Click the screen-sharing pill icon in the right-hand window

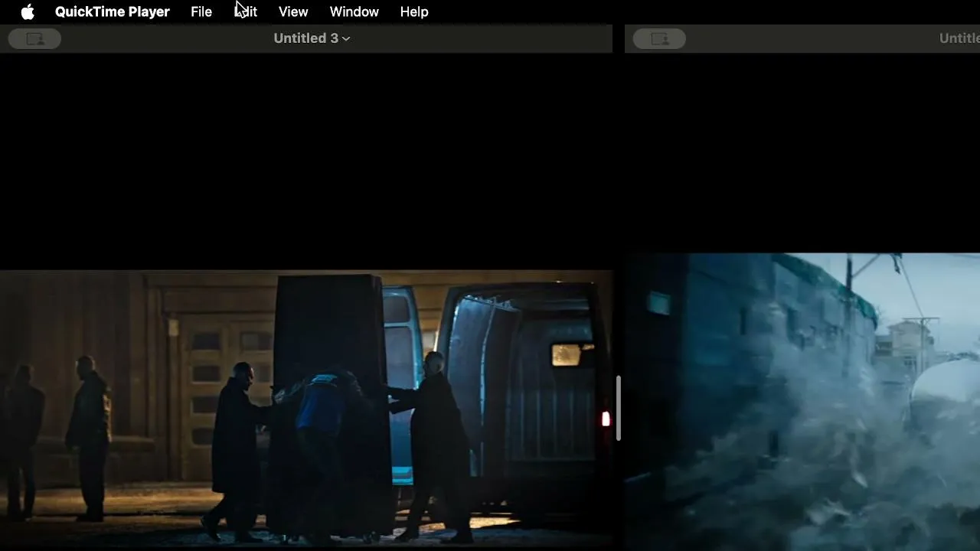point(659,39)
